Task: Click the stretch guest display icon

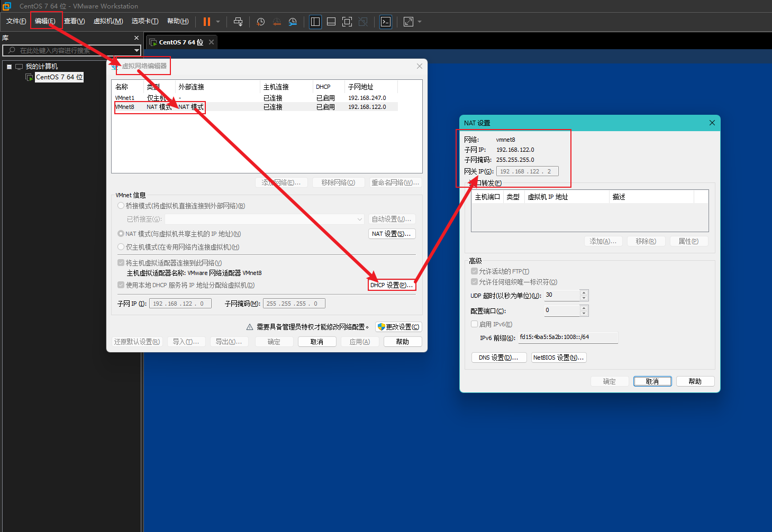Action: coord(408,22)
